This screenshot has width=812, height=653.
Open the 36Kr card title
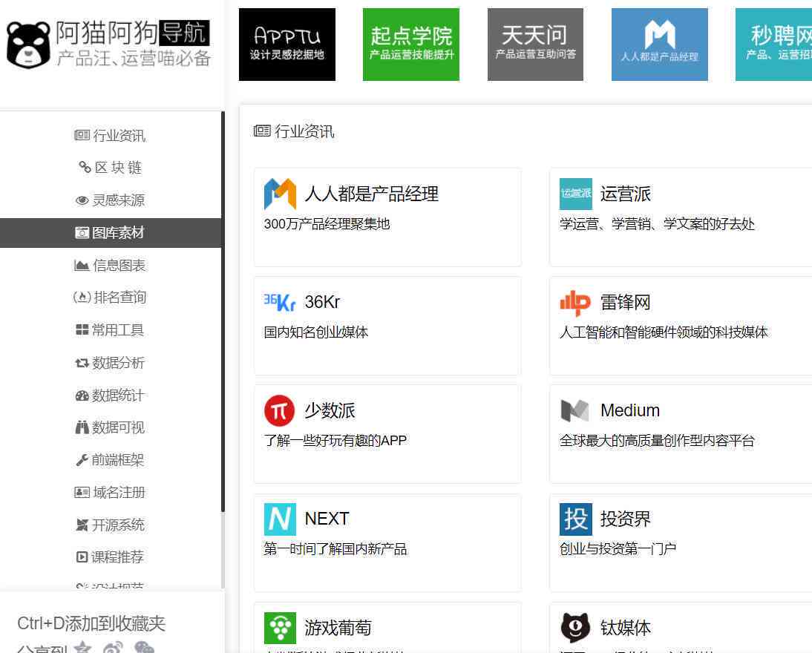coord(322,302)
